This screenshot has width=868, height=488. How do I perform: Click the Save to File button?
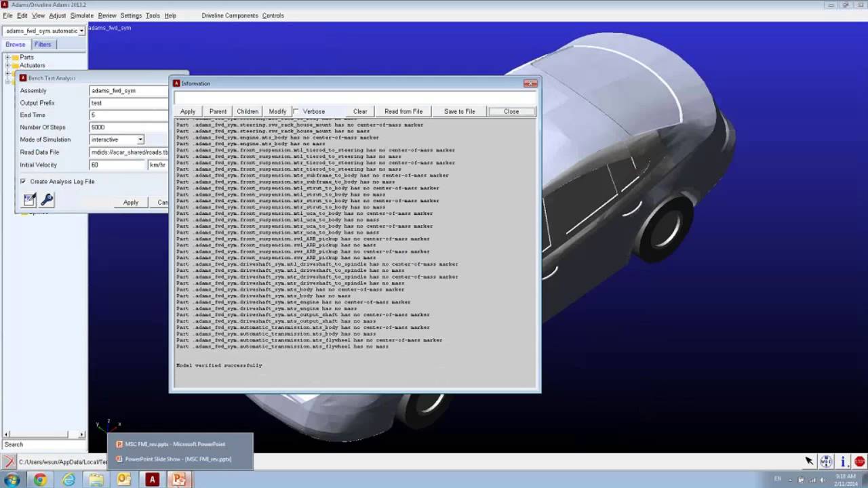[460, 111]
